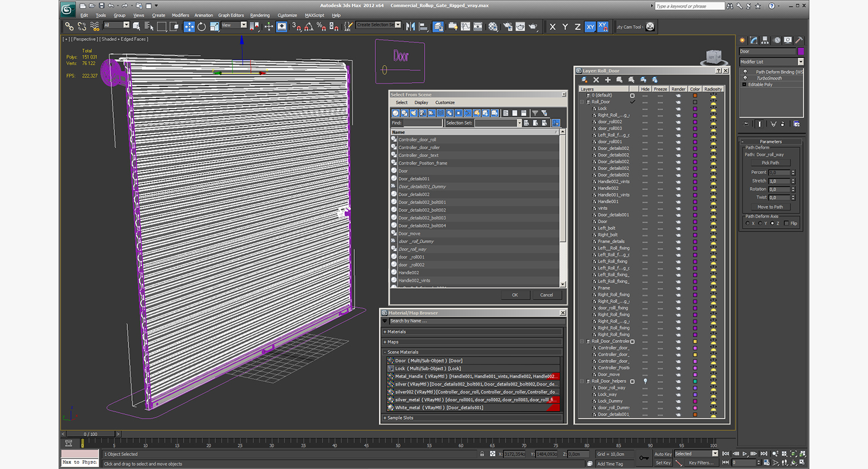Activate the Select and Rotate tool
Viewport: 868px width, 469px height.
point(202,26)
